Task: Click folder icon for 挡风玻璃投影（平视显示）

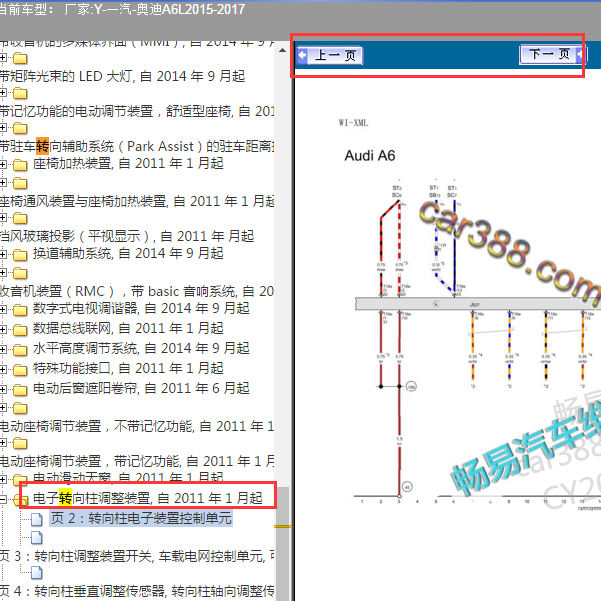Action: click(x=20, y=218)
